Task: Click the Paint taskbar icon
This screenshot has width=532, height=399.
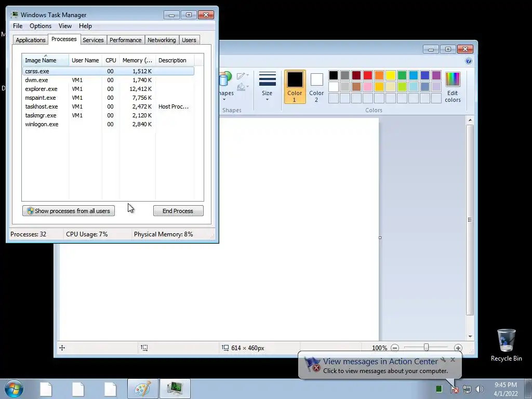Action: click(x=143, y=389)
